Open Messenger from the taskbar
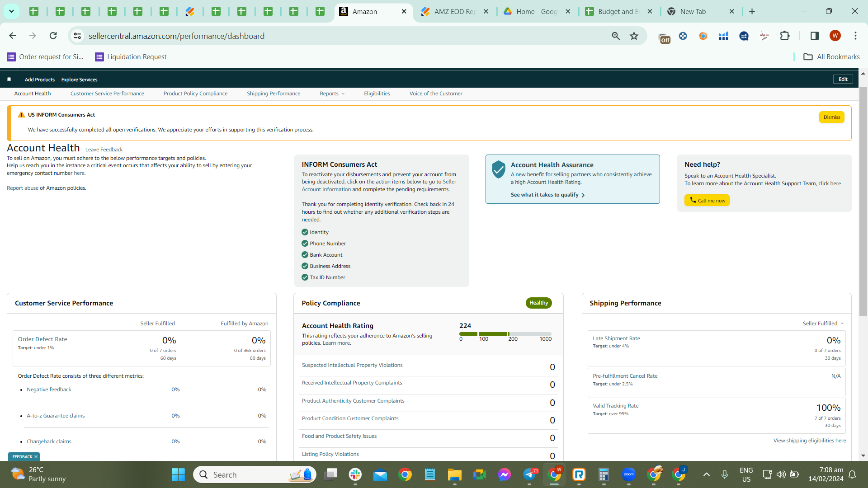Screen dimensions: 868x488 pos(504,474)
